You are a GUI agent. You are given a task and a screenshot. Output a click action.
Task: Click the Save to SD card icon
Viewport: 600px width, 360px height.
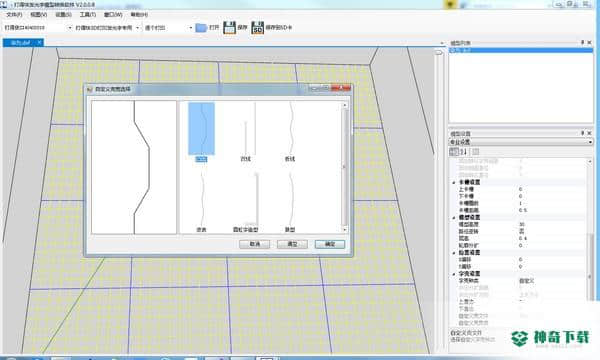pyautogui.click(x=258, y=28)
